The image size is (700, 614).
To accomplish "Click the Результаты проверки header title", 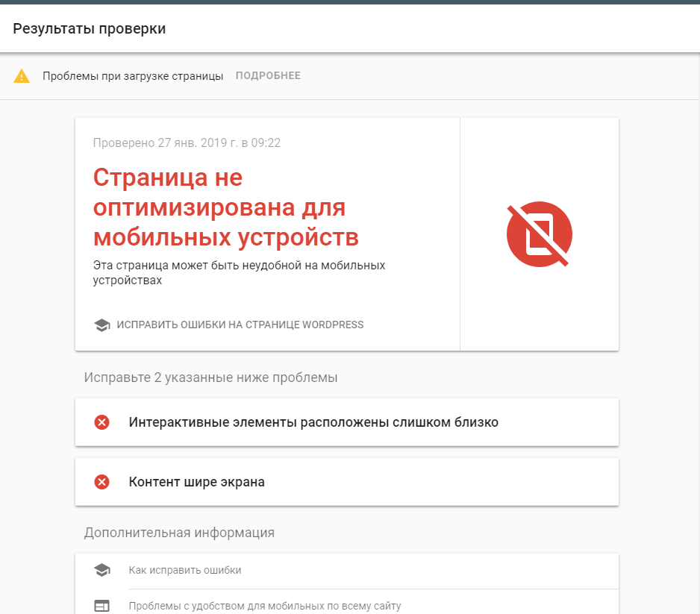I will (89, 29).
